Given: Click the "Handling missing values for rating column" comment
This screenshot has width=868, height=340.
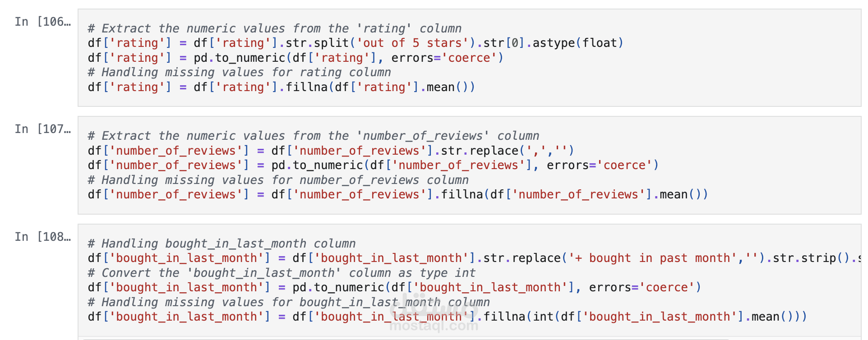Looking at the screenshot, I should coord(239,73).
